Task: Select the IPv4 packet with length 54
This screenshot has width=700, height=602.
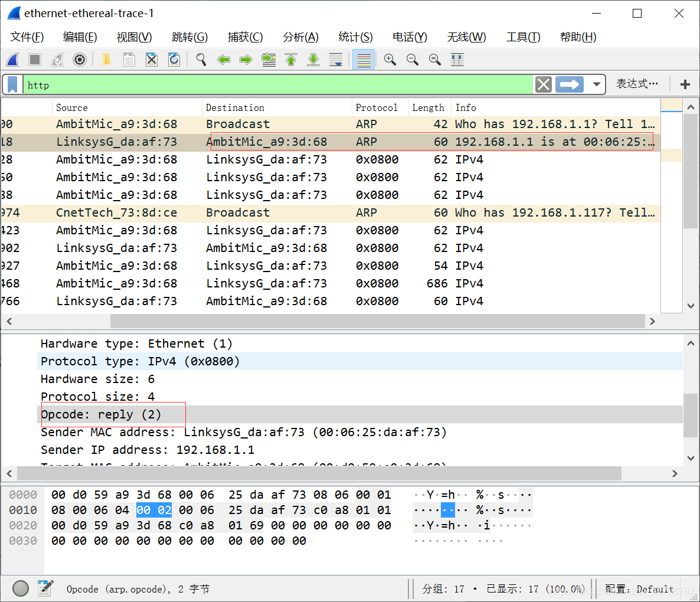Action: 330,266
